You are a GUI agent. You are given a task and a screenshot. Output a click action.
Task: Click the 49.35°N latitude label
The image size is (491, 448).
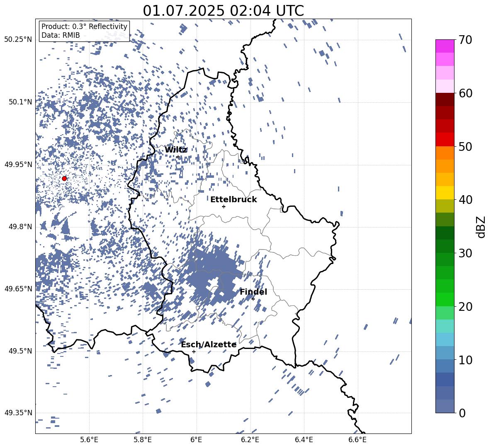point(18,413)
